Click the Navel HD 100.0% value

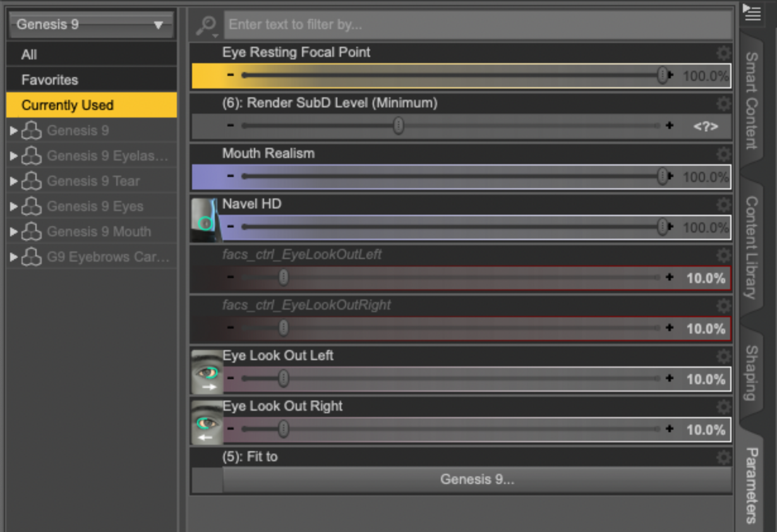[x=706, y=227]
